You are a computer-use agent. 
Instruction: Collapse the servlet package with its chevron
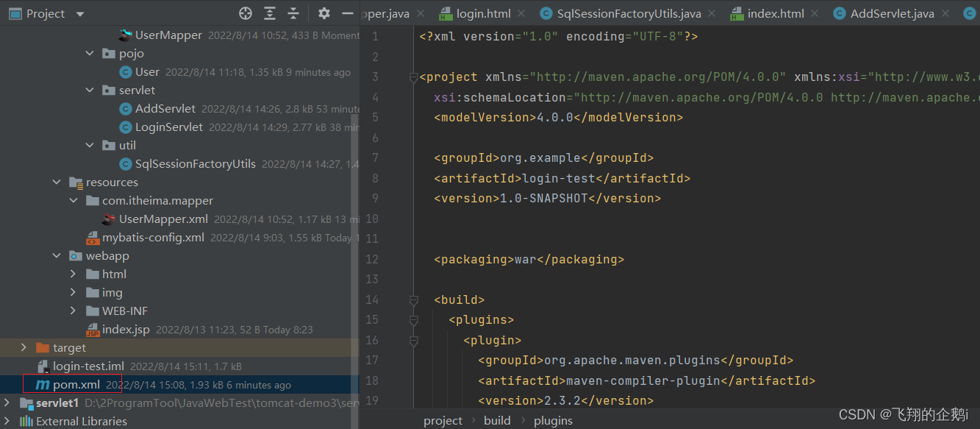(x=90, y=90)
